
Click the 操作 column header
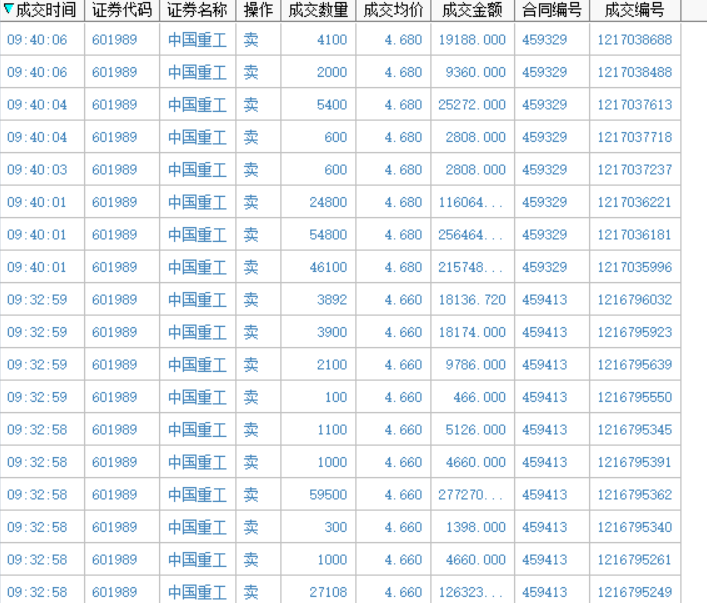[x=258, y=10]
